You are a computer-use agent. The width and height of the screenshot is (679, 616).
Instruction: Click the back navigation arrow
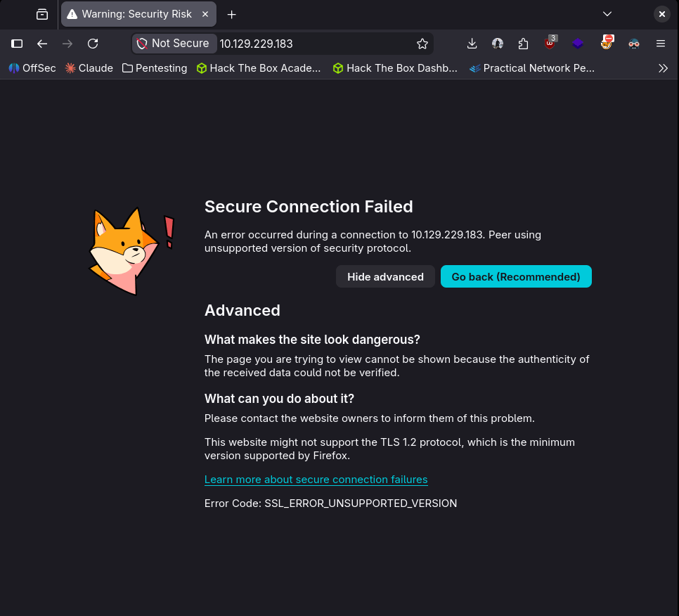point(42,44)
